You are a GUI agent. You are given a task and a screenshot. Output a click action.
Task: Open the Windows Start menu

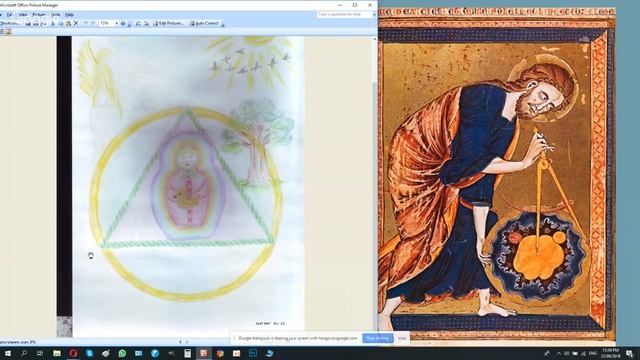coord(7,353)
